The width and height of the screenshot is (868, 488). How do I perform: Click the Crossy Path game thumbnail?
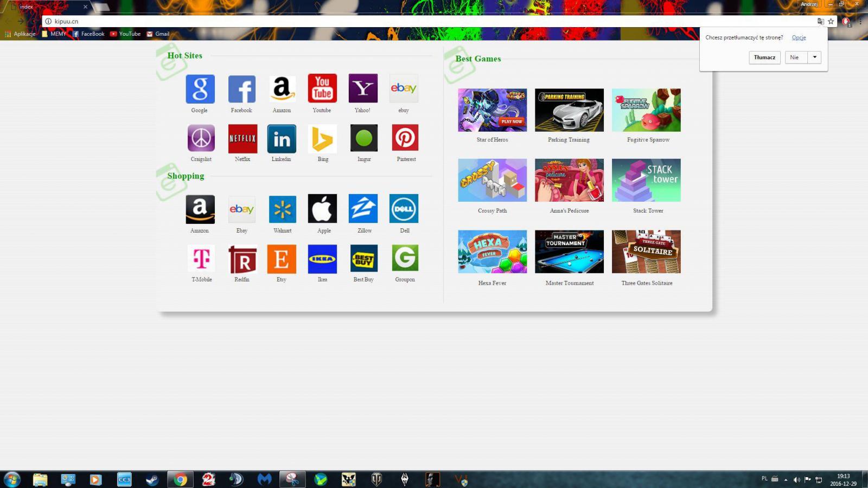[x=492, y=180]
